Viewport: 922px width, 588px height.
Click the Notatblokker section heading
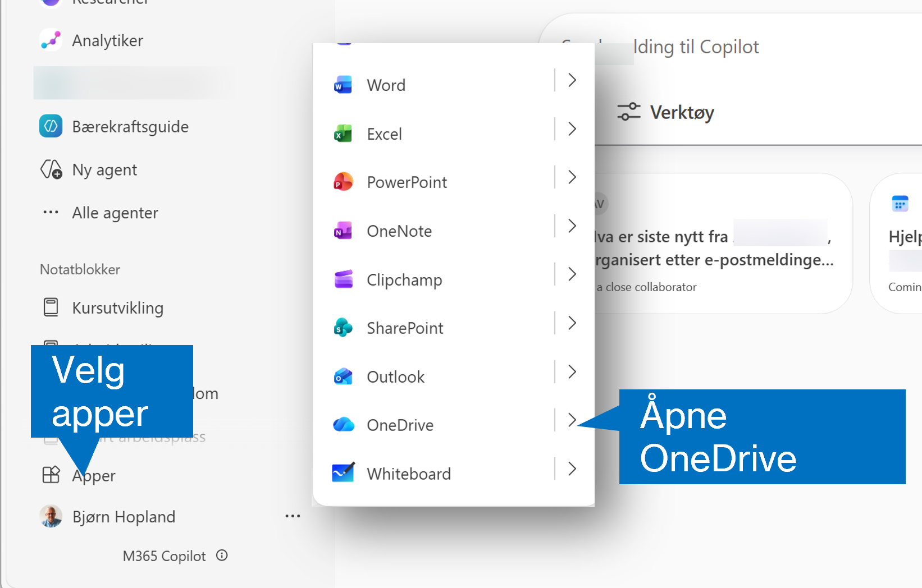(x=80, y=269)
